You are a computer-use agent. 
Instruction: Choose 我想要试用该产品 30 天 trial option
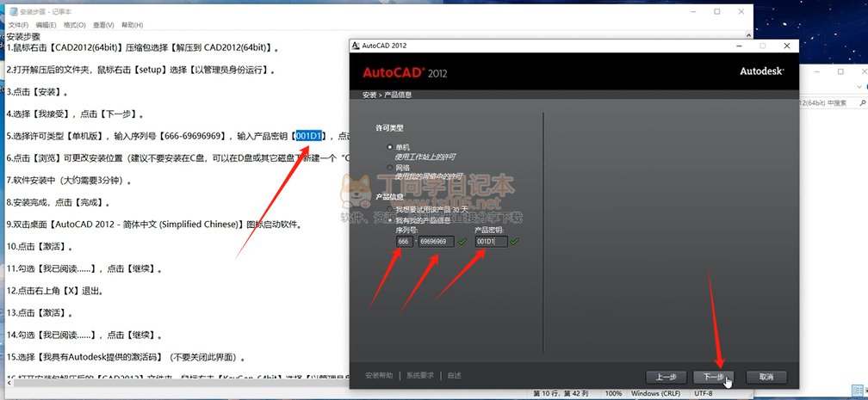(390, 210)
